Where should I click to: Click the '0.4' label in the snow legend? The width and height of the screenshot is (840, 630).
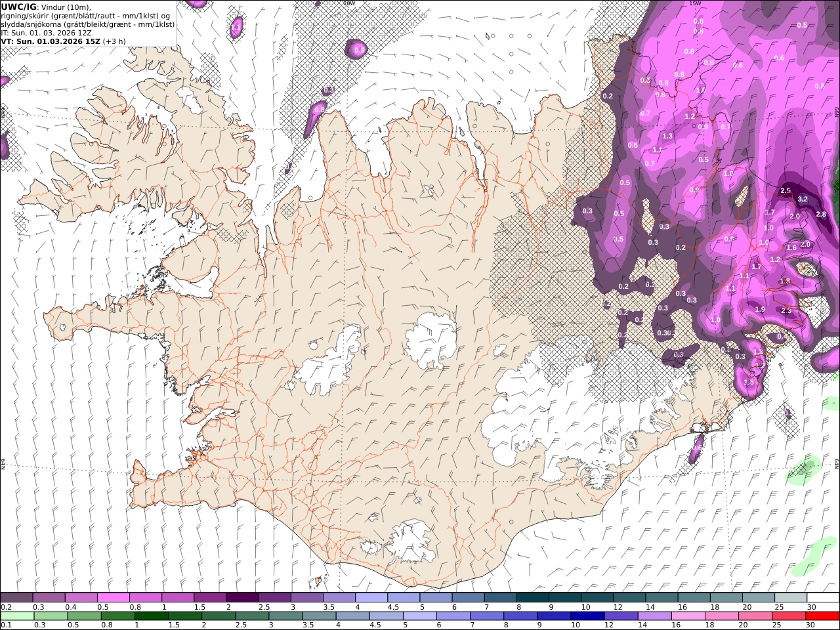(71, 607)
